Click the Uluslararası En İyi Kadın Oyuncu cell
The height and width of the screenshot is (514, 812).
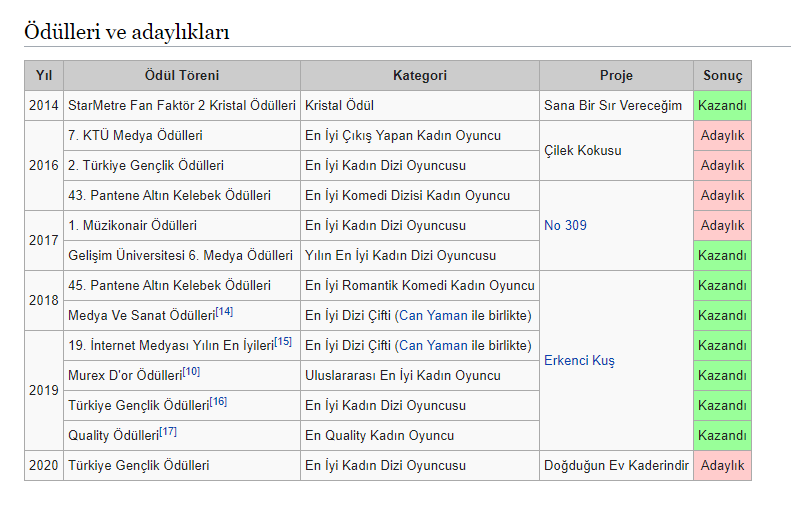tap(403, 375)
